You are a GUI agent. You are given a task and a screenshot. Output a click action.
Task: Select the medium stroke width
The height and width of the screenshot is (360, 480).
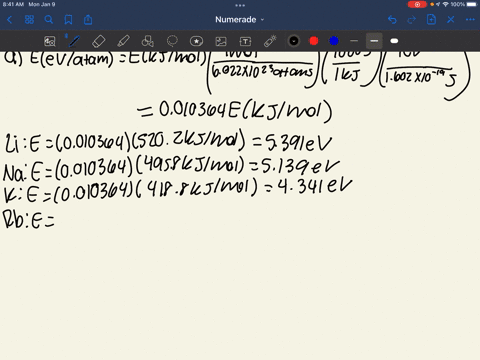click(x=374, y=41)
